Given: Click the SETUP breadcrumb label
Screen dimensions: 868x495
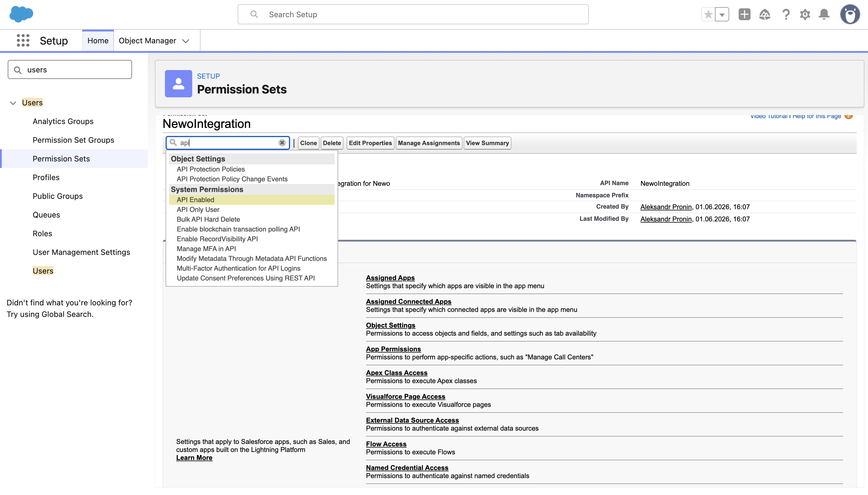Looking at the screenshot, I should tap(208, 76).
